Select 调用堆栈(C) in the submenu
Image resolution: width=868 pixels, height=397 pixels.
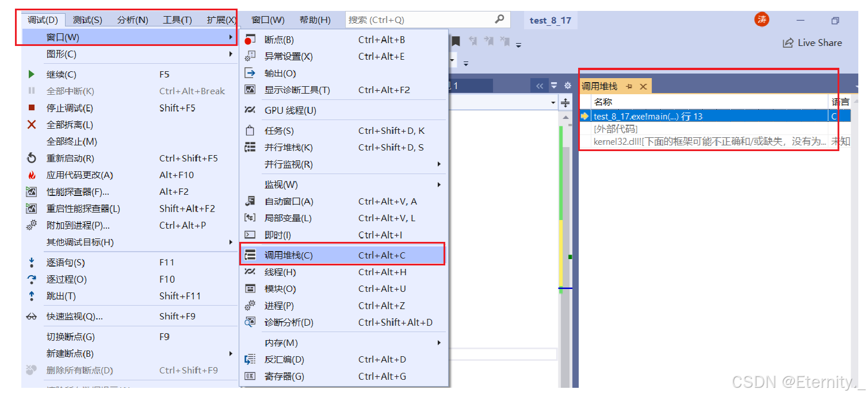342,255
